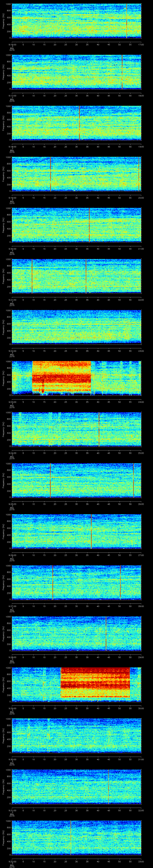Click the red spike near 31 seconds in the 9:18 spectrogram
This screenshot has width=153, height=868.
click(x=79, y=123)
